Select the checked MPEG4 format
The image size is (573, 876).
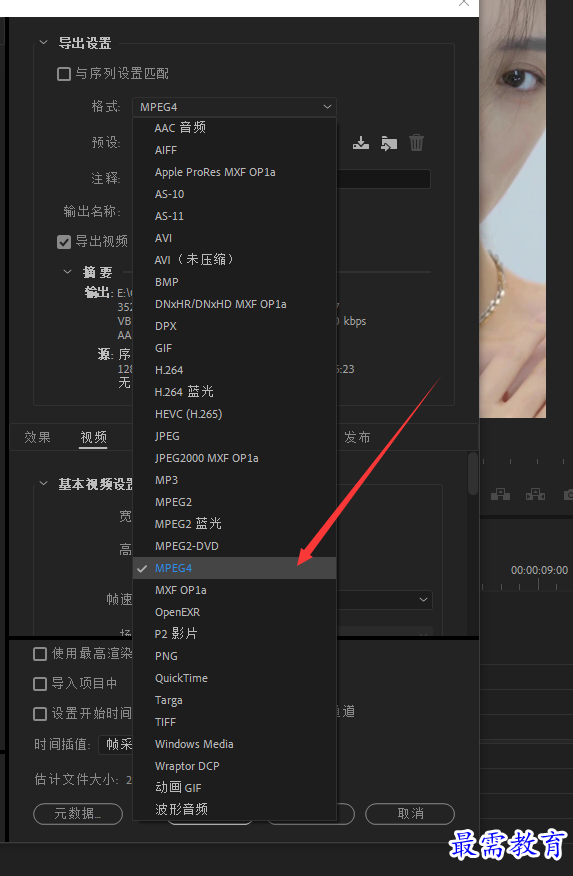[x=234, y=568]
